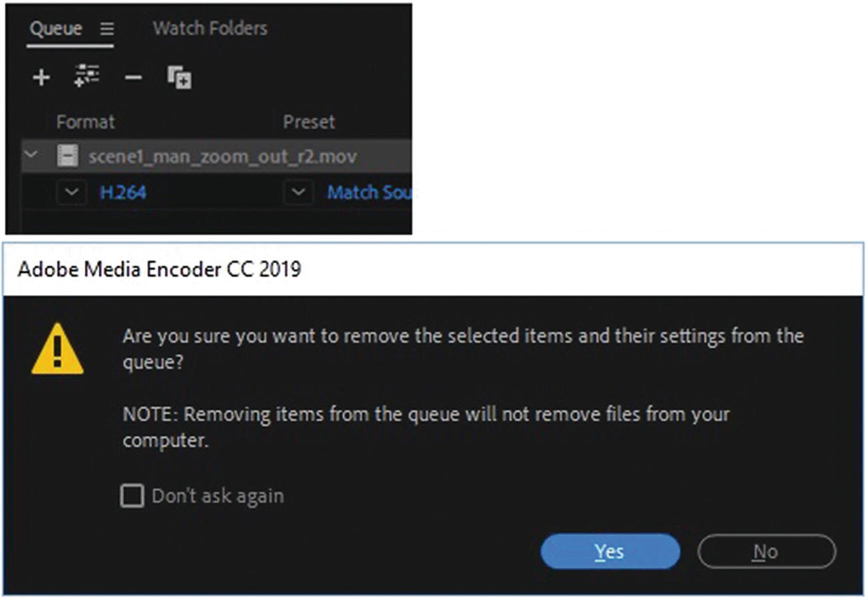This screenshot has width=868, height=600.
Task: Click the Add Output icon
Action: (87, 77)
